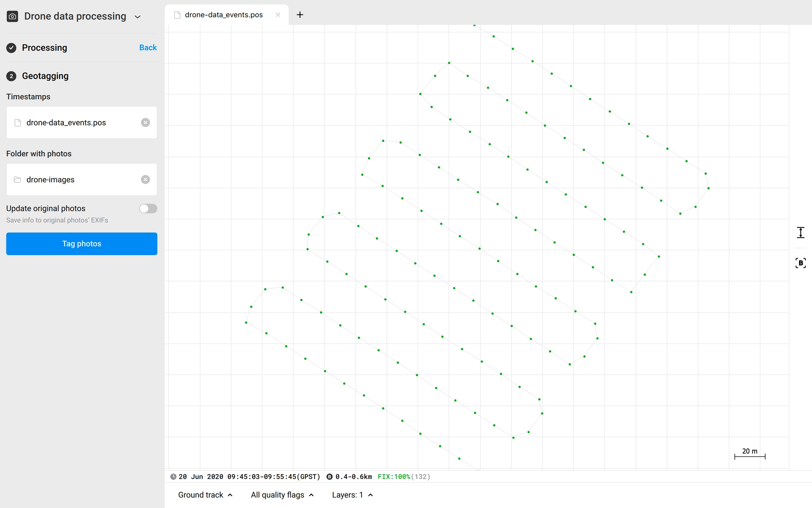The image size is (812, 508).
Task: Click the vertical height scale icon
Action: [x=800, y=232]
